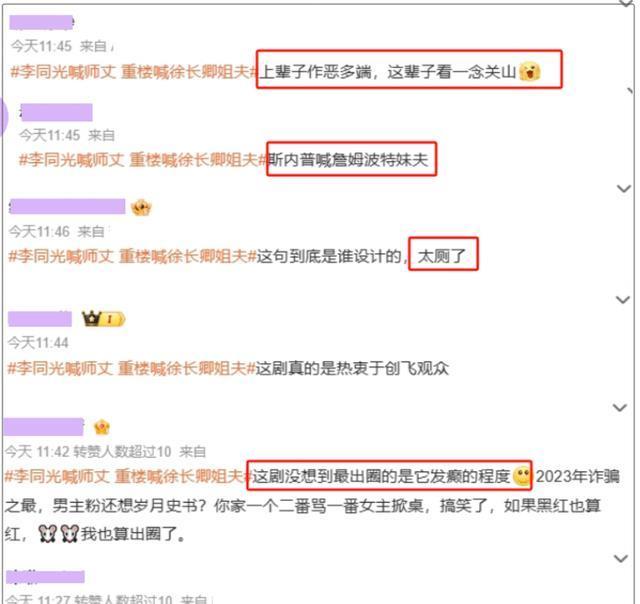This screenshot has height=604, width=640.
Task: Click the smiley emoji after 发癫的程度
Action: pos(521,476)
